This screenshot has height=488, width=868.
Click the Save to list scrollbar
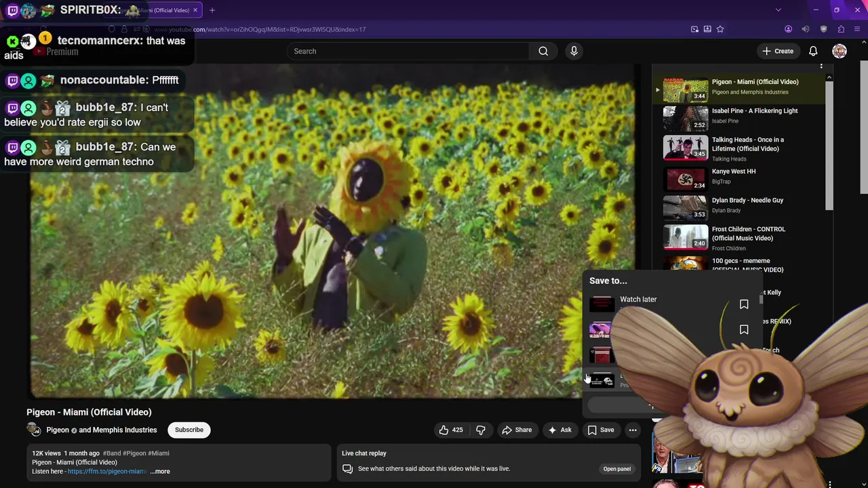761,298
